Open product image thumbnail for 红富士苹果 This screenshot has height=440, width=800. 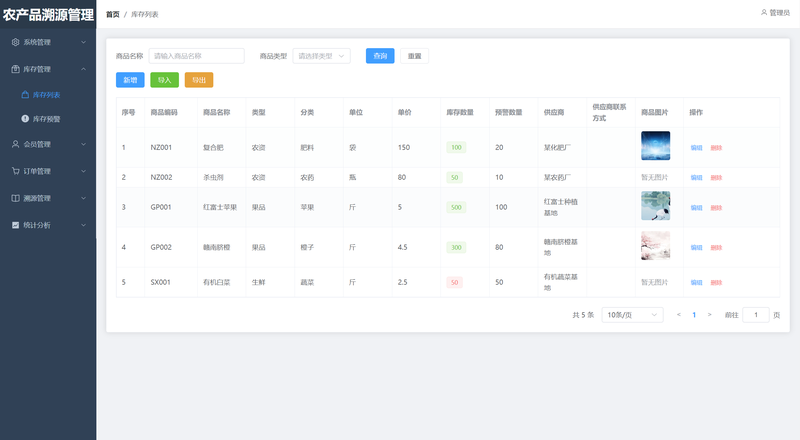tap(655, 206)
